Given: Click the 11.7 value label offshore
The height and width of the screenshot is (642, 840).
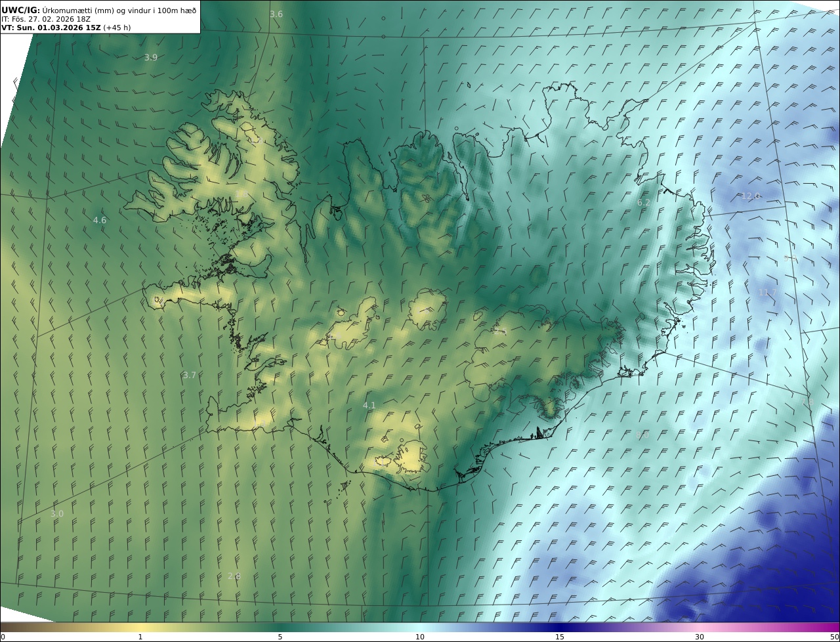Looking at the screenshot, I should tap(767, 292).
